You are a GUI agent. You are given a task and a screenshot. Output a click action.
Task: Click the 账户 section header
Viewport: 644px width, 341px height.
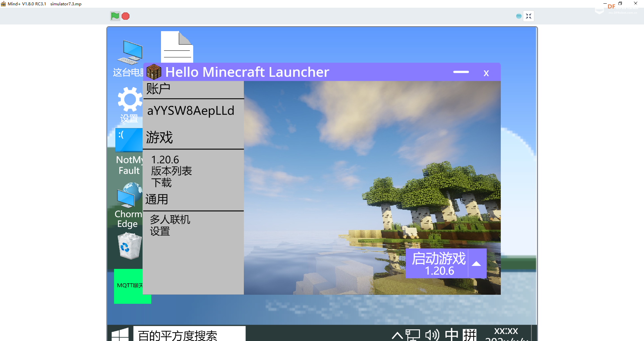158,89
